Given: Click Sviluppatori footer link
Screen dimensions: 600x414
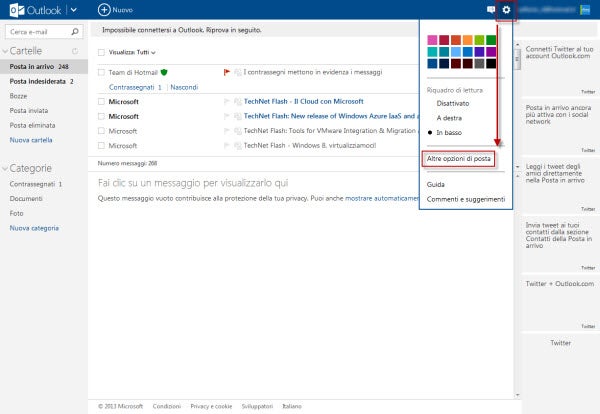Looking at the screenshot, I should (257, 406).
